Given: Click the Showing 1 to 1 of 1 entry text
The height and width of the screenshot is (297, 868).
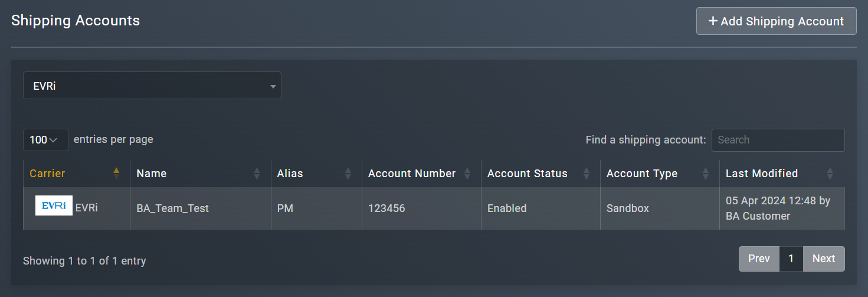Looking at the screenshot, I should point(84,260).
